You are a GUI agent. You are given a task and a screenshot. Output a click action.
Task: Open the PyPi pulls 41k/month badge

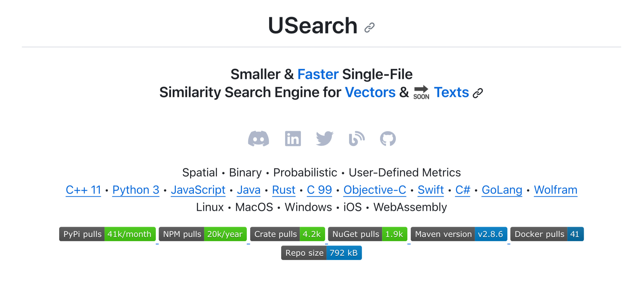(x=107, y=234)
